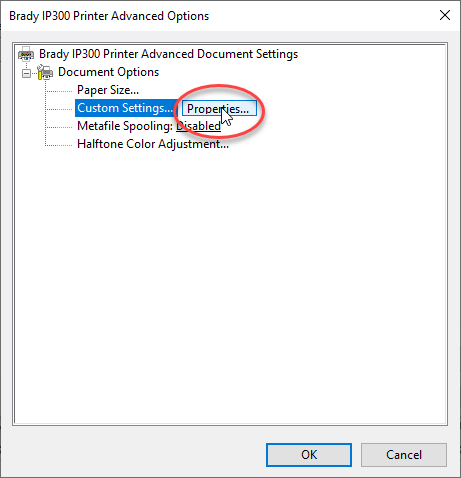This screenshot has height=478, width=461.
Task: Click the dotted connector line before Halftone Color Adjustment
Action: 59,145
